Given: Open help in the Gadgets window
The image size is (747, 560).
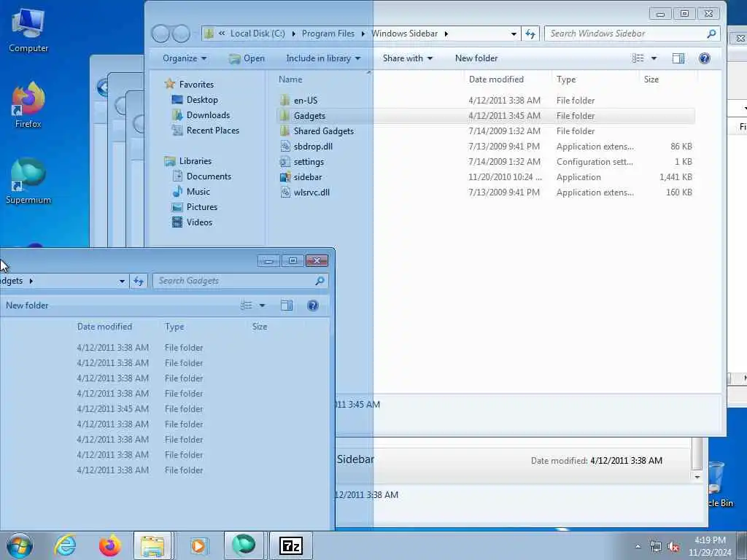Looking at the screenshot, I should (x=313, y=306).
